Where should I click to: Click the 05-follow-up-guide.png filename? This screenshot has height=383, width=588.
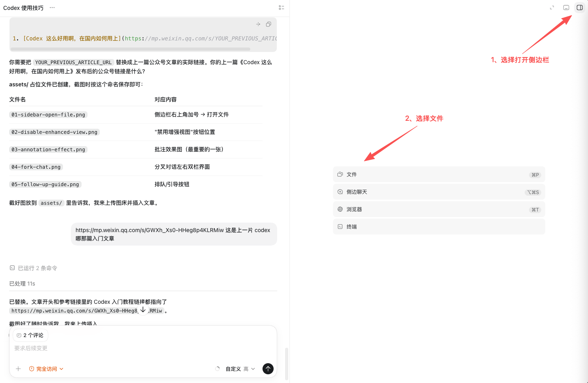[45, 184]
